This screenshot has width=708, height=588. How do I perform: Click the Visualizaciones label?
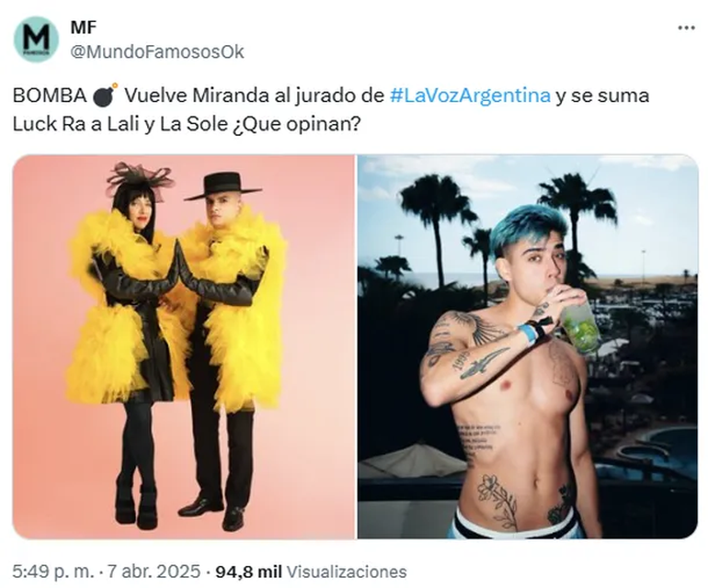(347, 571)
